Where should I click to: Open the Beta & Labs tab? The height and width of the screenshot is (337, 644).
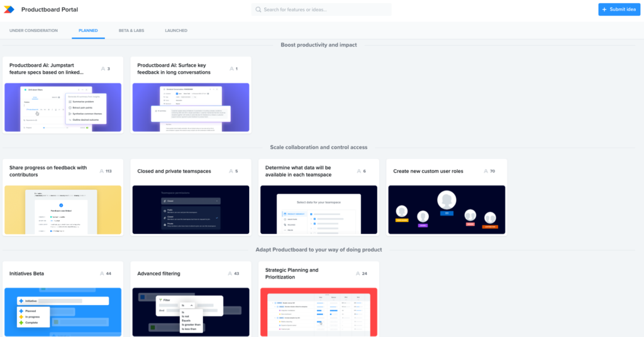[x=131, y=30]
